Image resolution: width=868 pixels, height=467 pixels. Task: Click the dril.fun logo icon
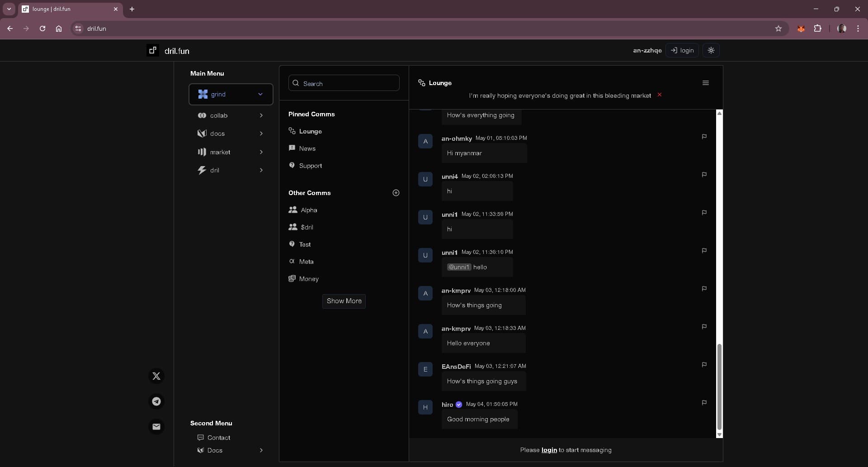pos(153,50)
